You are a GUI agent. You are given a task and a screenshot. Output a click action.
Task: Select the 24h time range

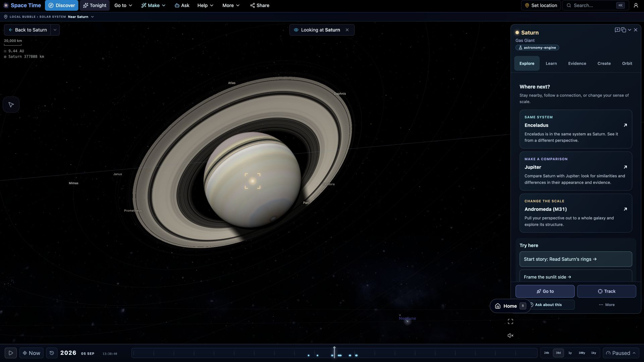pos(546,353)
